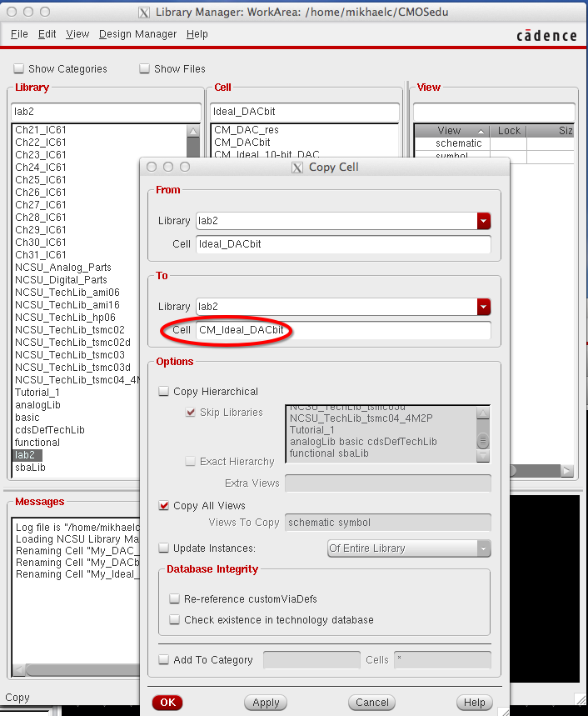Click the Library filter field in Library Manager
Image resolution: width=588 pixels, height=716 pixels.
pyautogui.click(x=106, y=112)
